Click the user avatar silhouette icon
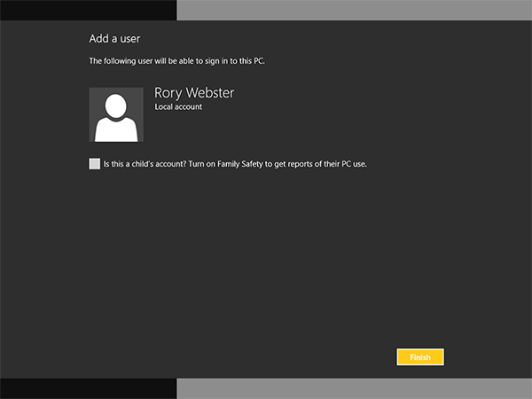 pos(116,115)
